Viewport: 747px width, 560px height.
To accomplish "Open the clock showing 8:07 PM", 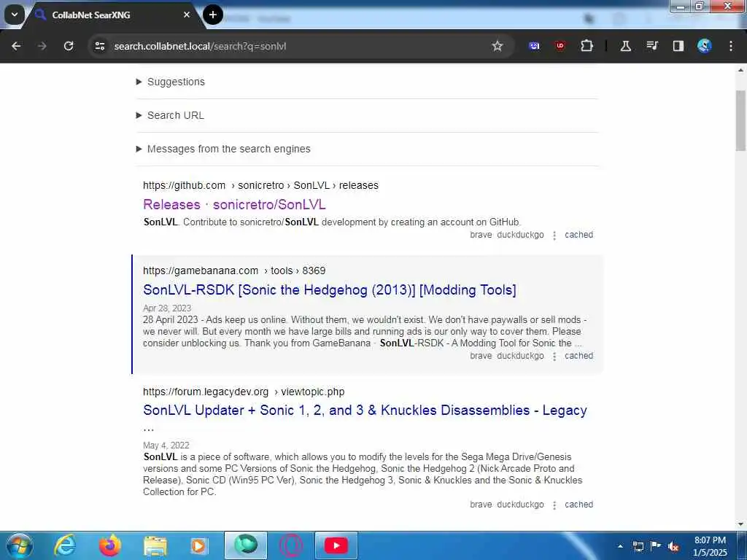I will point(710,546).
